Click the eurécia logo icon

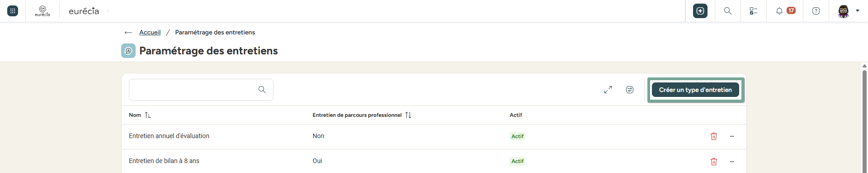42,11
